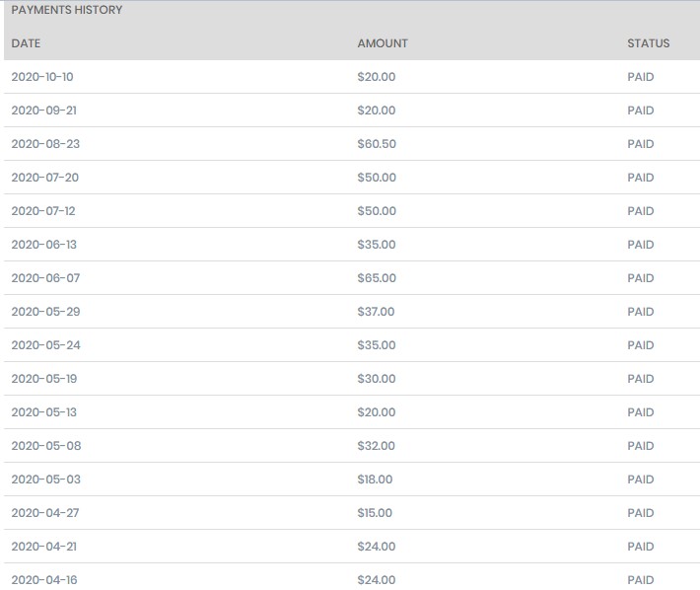Screen dimensions: 700x590
Task: Click the AMOUNT column header
Action: point(383,43)
